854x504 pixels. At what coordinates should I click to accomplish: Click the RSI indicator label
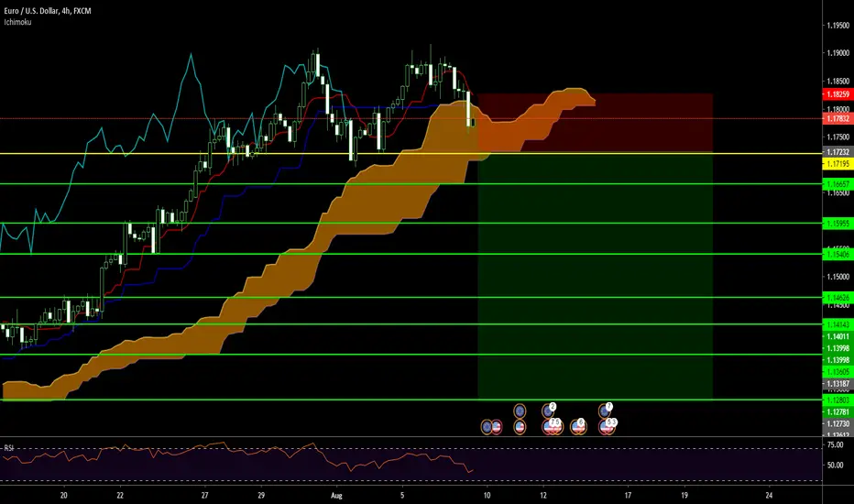(9, 448)
